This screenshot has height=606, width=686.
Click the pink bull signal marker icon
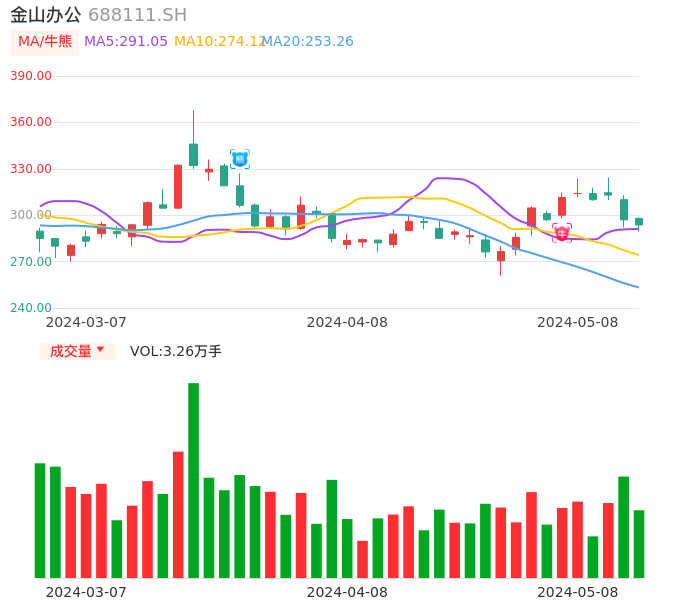coord(562,233)
